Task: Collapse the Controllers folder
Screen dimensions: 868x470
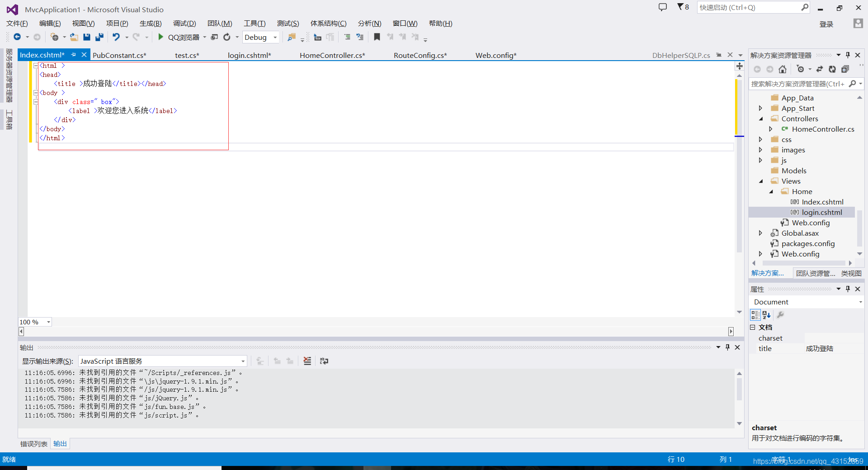Action: [x=760, y=119]
